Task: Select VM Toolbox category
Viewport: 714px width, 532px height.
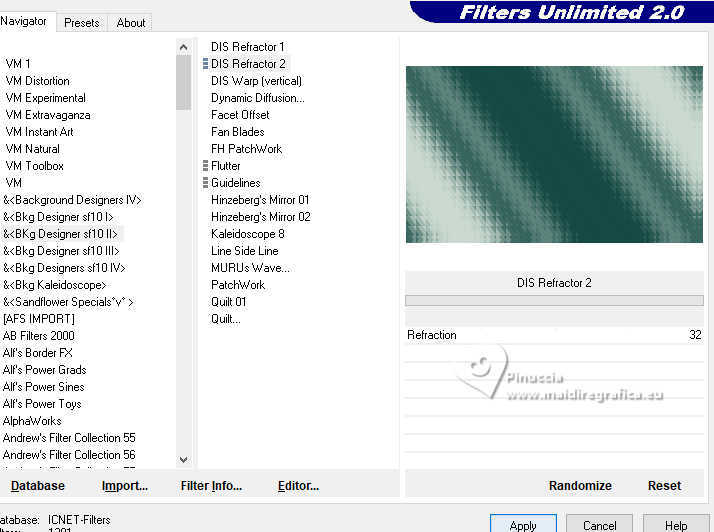Action: pos(35,166)
